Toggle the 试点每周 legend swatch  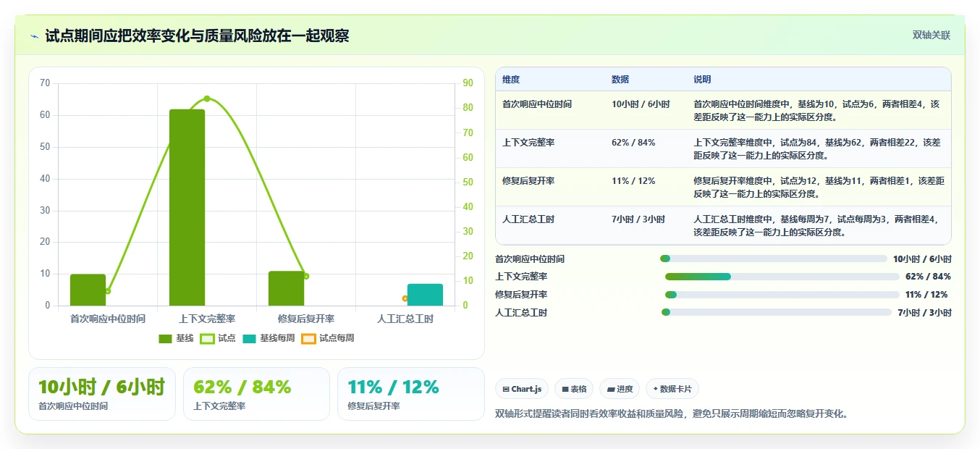308,338
